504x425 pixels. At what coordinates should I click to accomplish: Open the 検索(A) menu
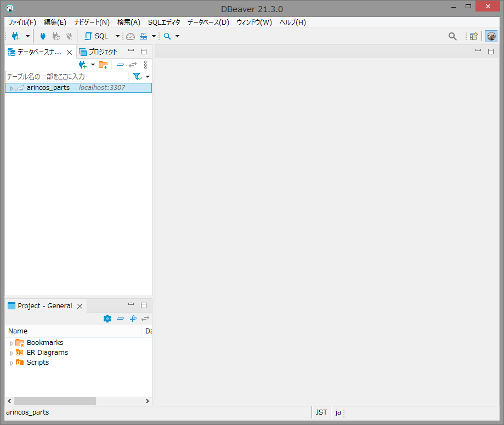[129, 22]
